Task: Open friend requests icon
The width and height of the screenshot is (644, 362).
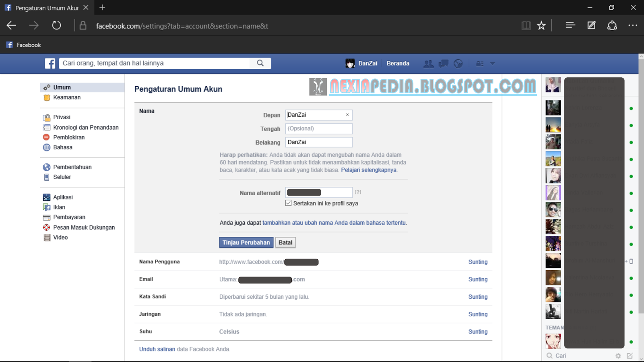Action: [x=428, y=64]
